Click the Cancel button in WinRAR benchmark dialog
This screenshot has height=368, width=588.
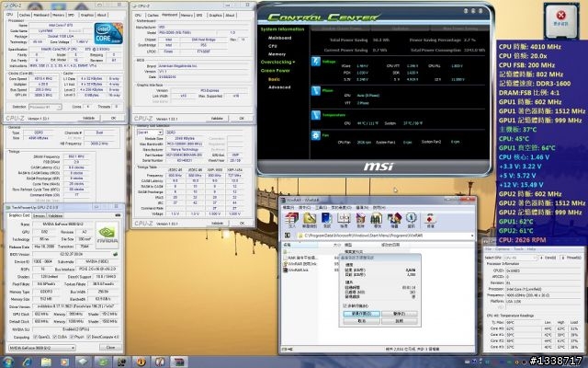pyautogui.click(x=361, y=321)
